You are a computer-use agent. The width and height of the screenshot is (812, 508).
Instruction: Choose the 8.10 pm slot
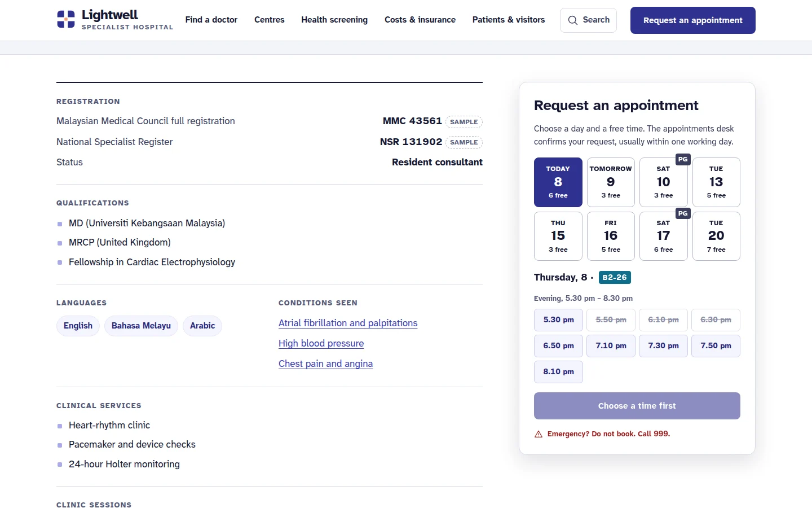tap(558, 372)
